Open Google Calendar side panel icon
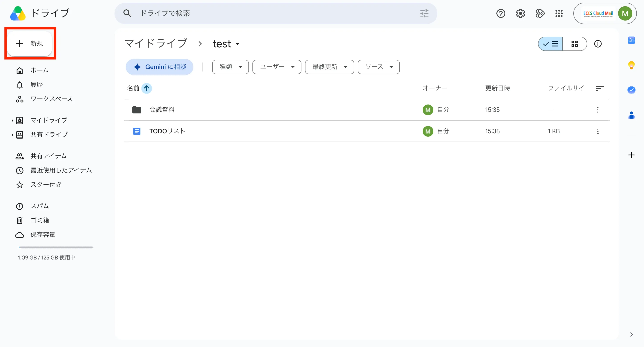The width and height of the screenshot is (644, 347). (631, 40)
